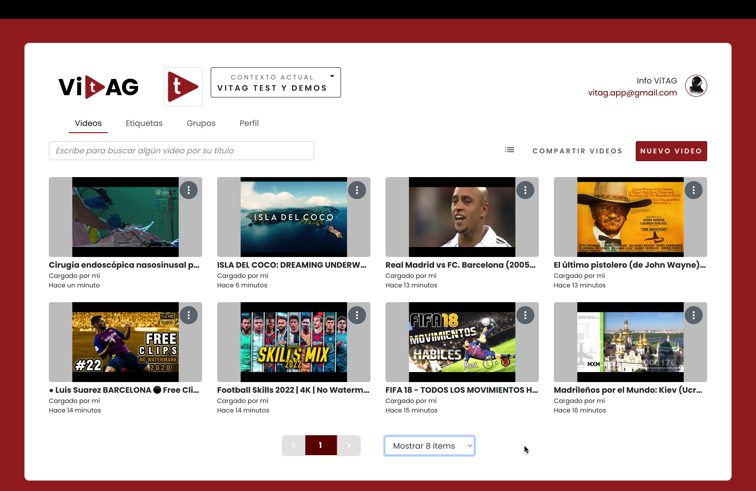Click the Nuevo Video button

(671, 151)
